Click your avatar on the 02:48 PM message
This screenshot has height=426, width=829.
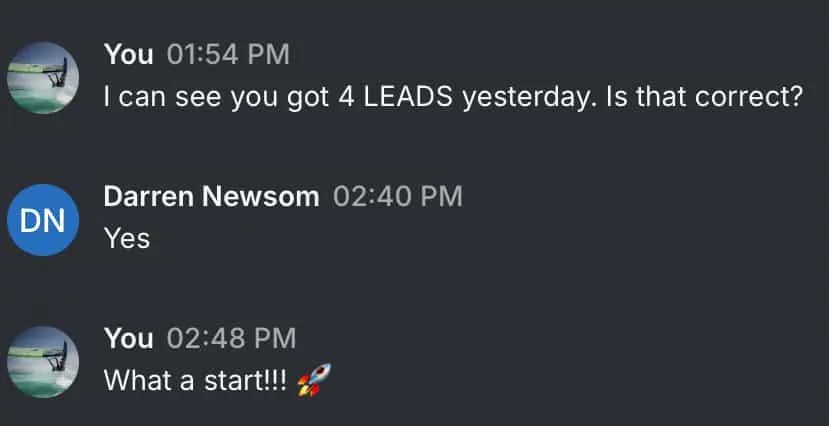[43, 362]
